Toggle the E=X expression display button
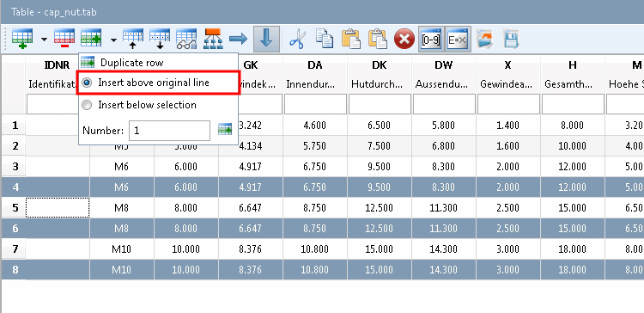 pyautogui.click(x=458, y=39)
